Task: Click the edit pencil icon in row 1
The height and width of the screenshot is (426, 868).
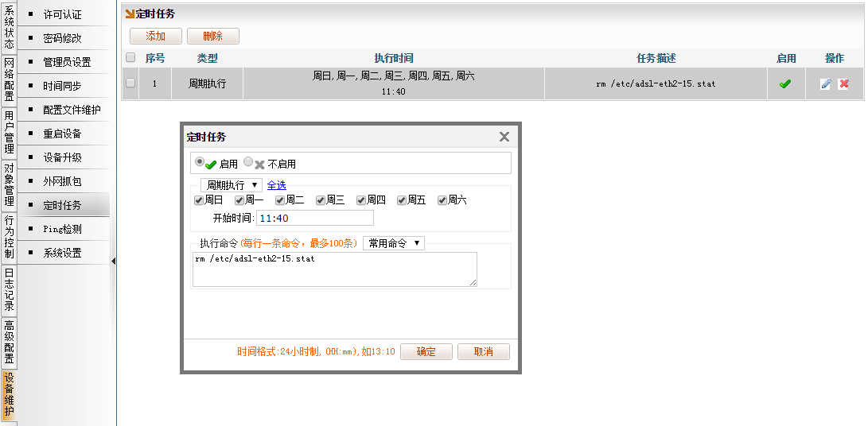Action: pos(825,84)
